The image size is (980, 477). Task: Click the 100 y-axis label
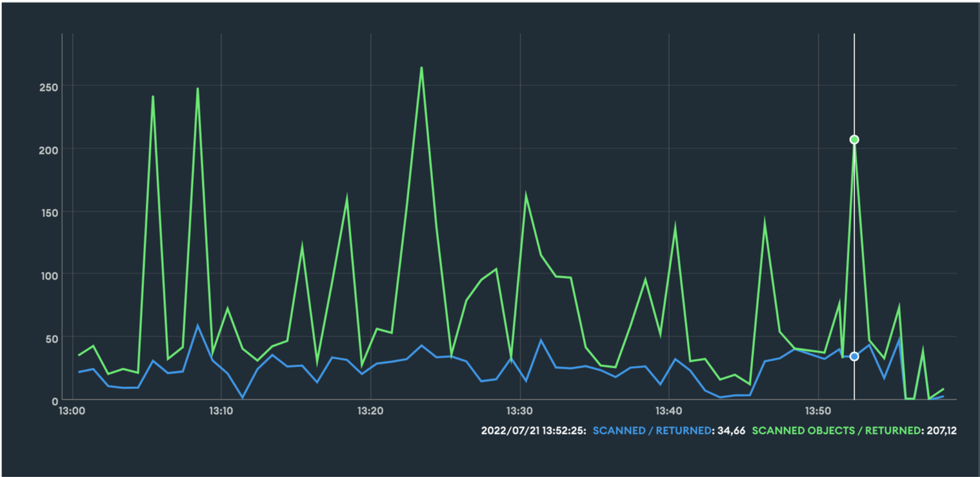tap(49, 276)
